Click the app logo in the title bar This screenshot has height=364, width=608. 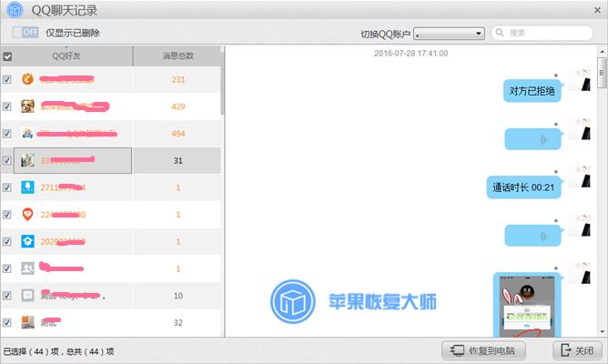[15, 10]
